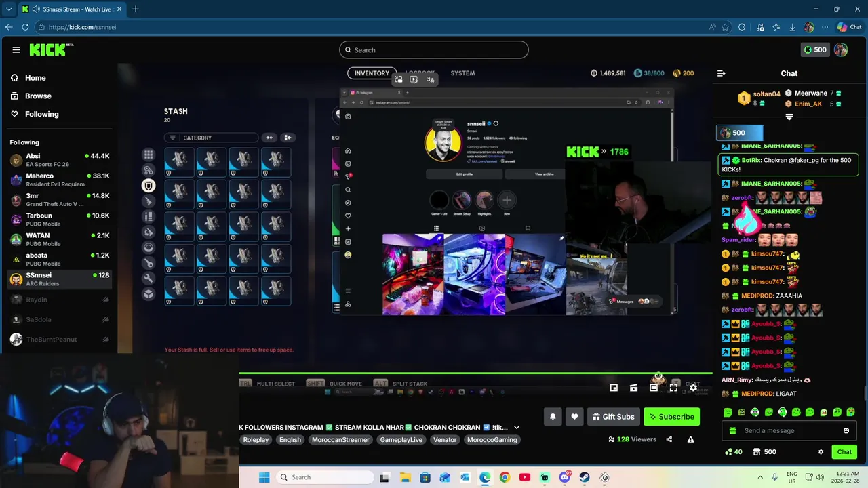Image resolution: width=868 pixels, height=488 pixels.
Task: Open browser tab list dropdown
Action: (x=9, y=9)
